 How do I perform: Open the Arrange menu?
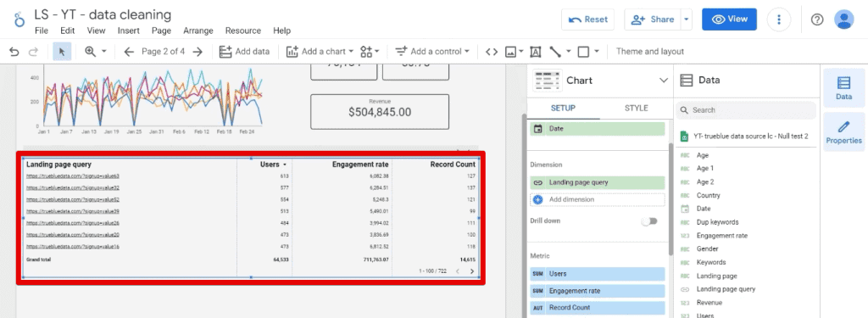tap(198, 31)
